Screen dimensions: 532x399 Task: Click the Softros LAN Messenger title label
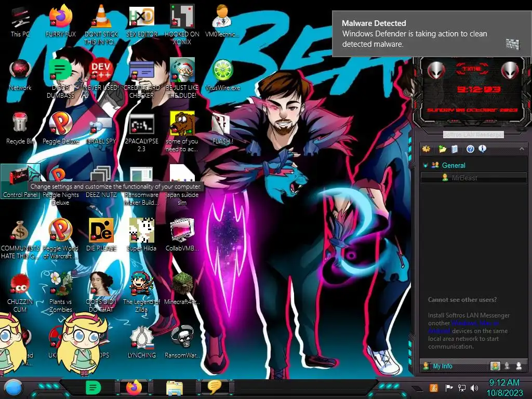(x=473, y=135)
